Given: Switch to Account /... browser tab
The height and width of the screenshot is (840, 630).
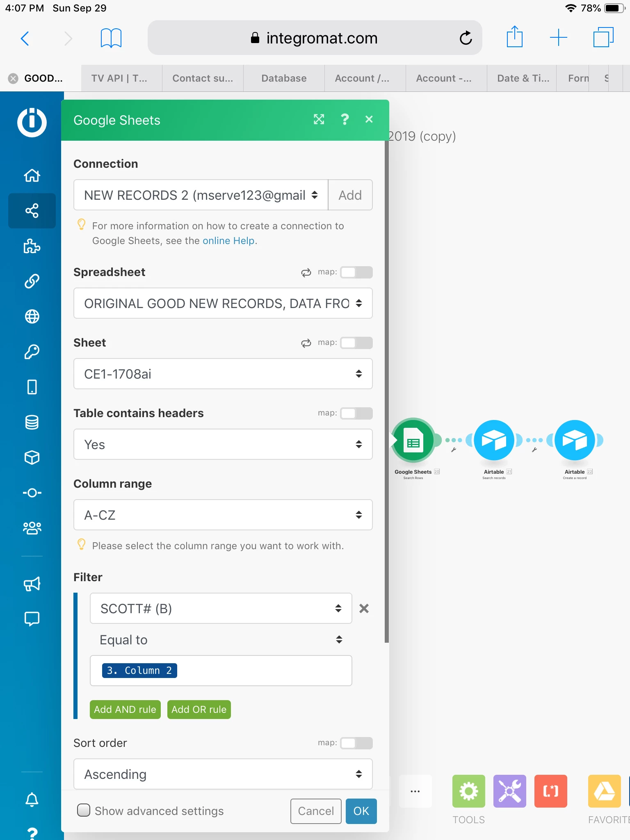Looking at the screenshot, I should pos(365,78).
